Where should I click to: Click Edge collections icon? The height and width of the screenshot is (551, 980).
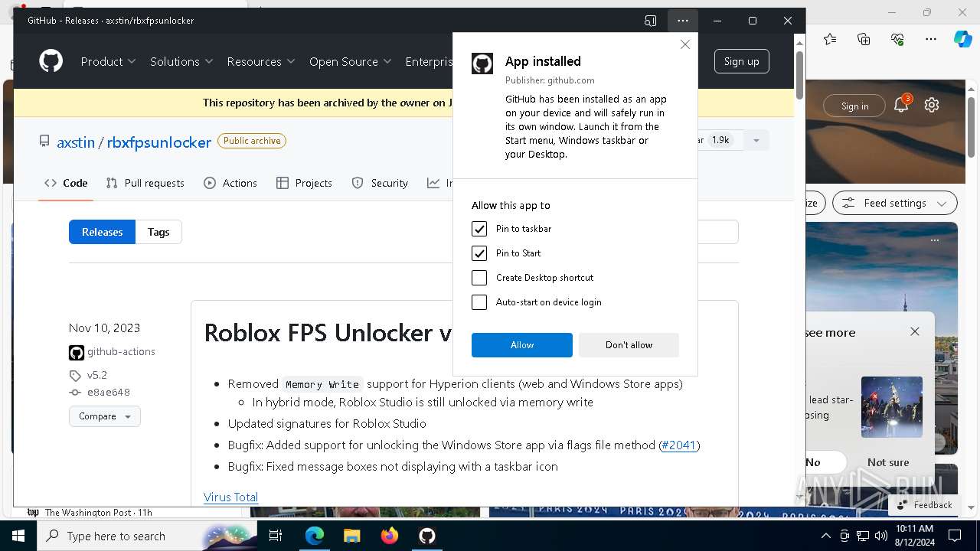pyautogui.click(x=864, y=39)
